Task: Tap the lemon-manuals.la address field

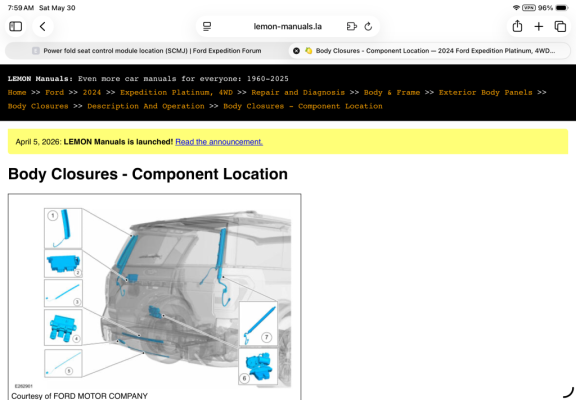Action: [x=288, y=26]
